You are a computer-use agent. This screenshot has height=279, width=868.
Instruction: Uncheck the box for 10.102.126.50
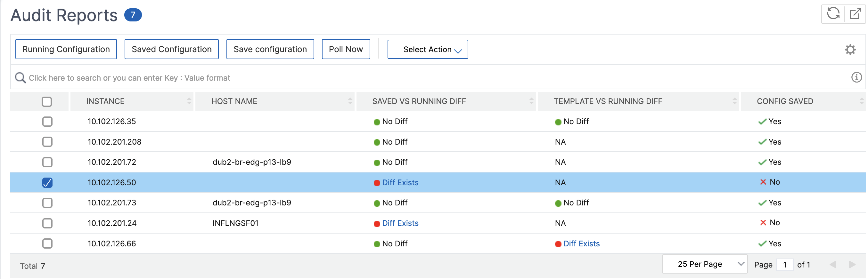[x=47, y=182]
